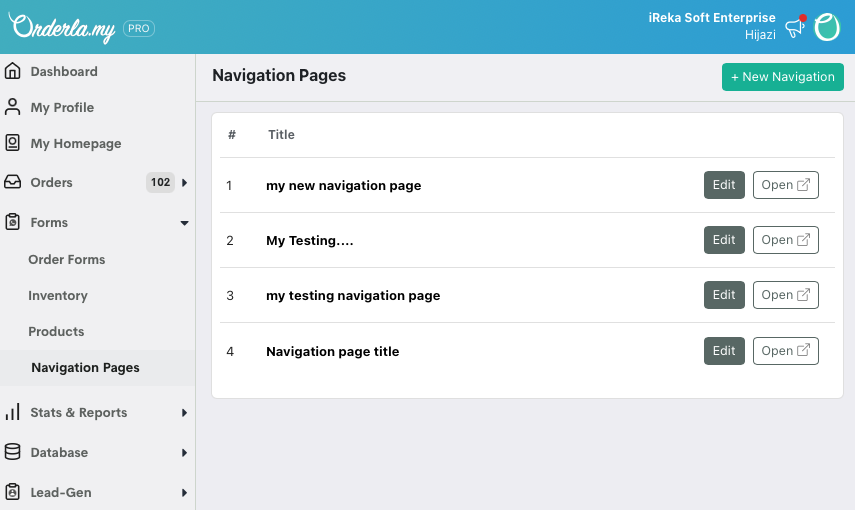The image size is (855, 510).
Task: Open the megaphone announcements icon
Action: point(795,28)
